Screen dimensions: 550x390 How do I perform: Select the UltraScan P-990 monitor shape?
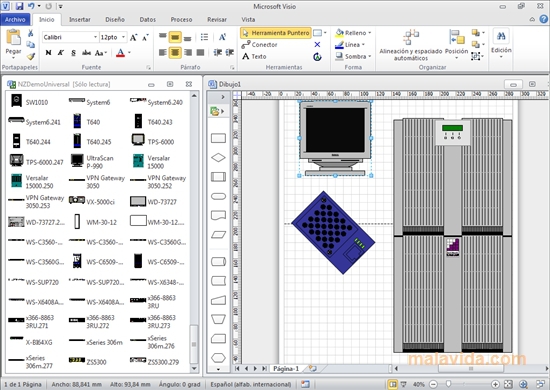(x=92, y=161)
